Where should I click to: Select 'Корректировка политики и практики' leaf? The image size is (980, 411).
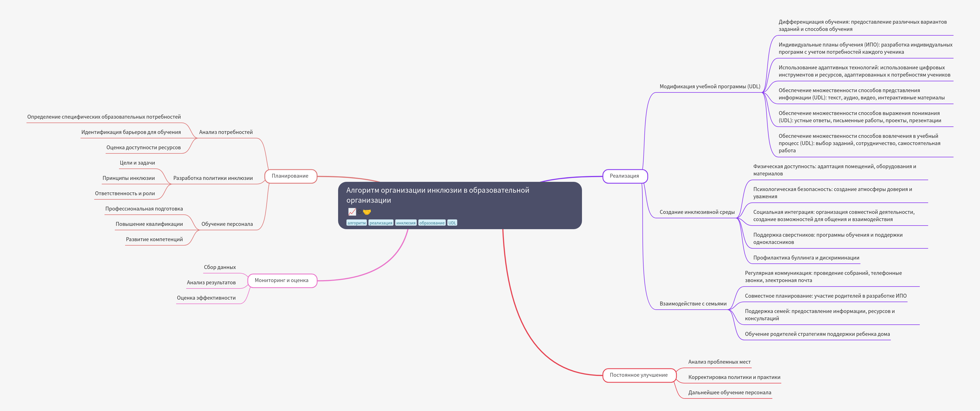tap(734, 378)
